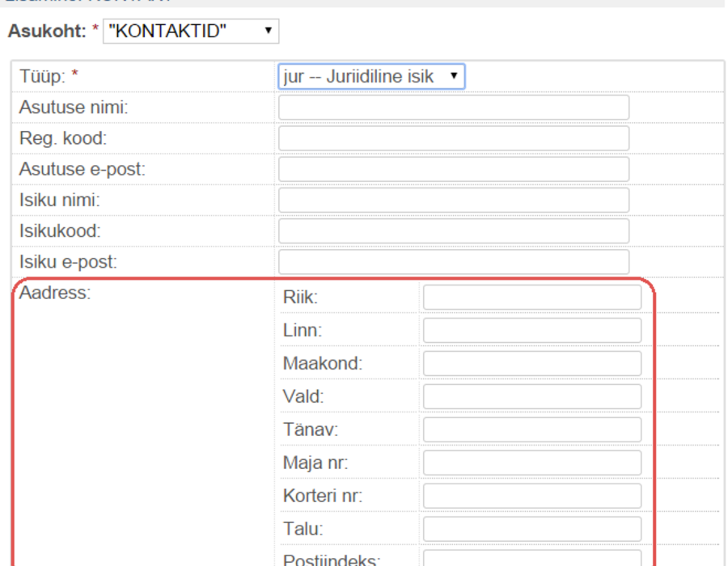Open the Tüüp dropdown showing Juriidiline isik
Image resolution: width=728 pixels, height=566 pixels.
[371, 77]
